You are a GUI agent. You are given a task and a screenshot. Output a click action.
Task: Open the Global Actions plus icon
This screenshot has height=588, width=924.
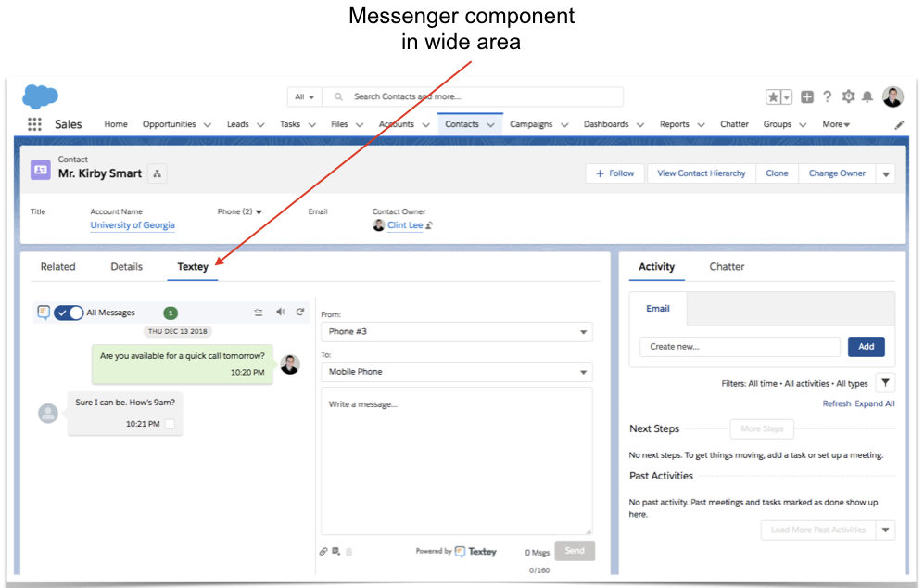(807, 96)
